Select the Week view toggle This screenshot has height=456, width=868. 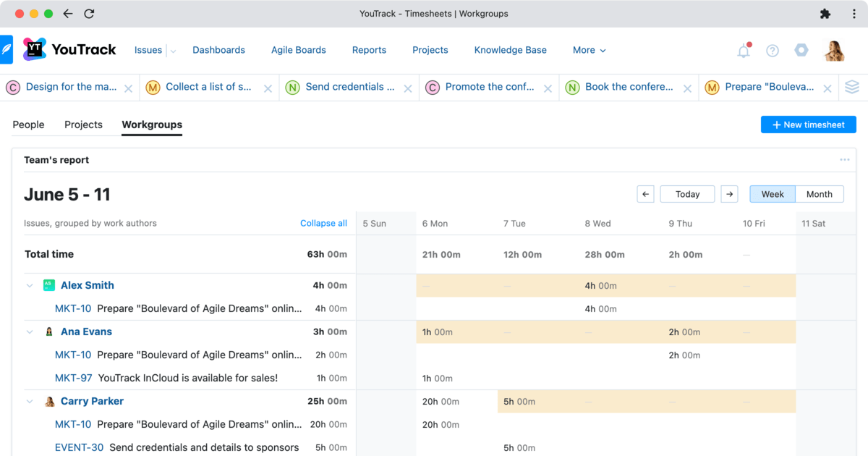tap(773, 194)
